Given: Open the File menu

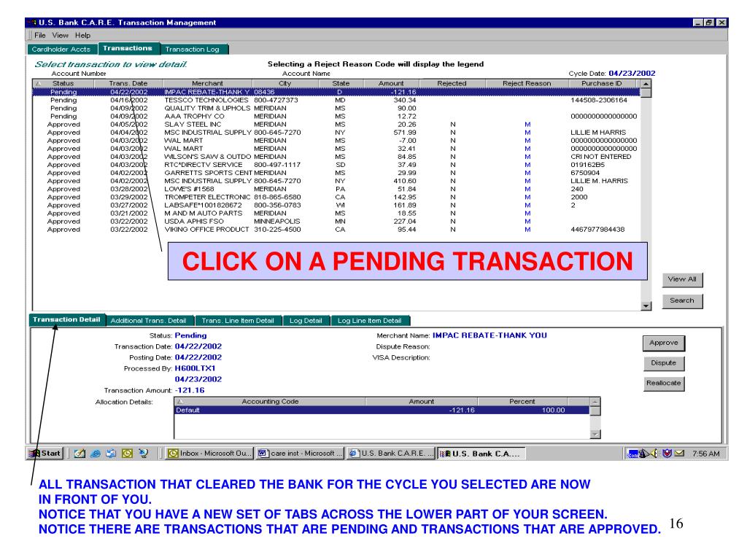Looking at the screenshot, I should pos(40,35).
